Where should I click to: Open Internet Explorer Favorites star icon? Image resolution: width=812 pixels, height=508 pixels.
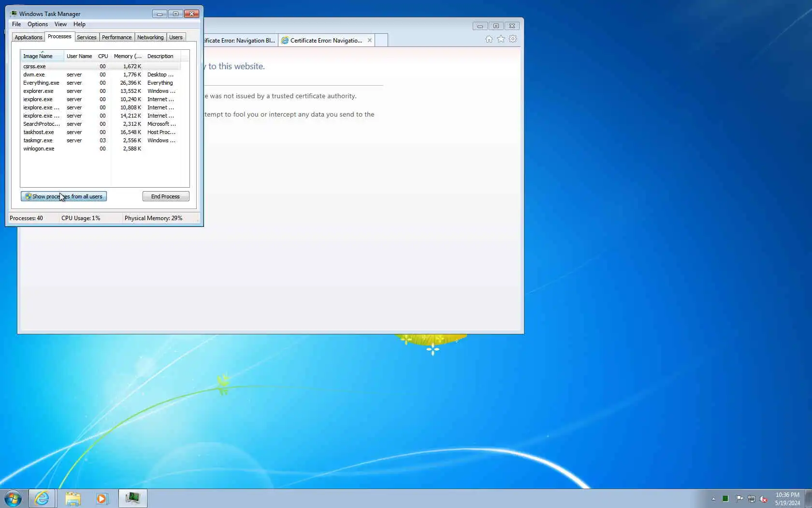coord(501,39)
